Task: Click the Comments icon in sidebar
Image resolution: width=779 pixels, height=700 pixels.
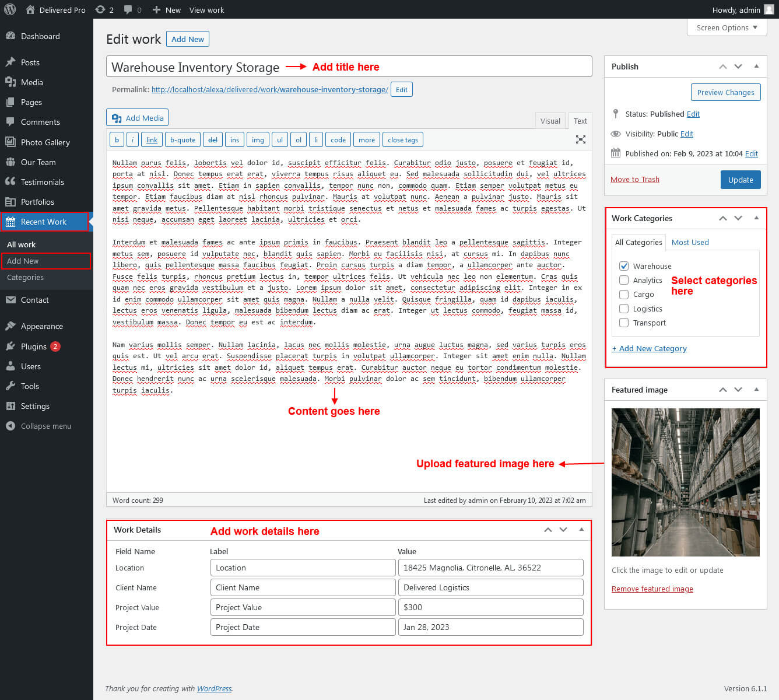Action: 10,122
